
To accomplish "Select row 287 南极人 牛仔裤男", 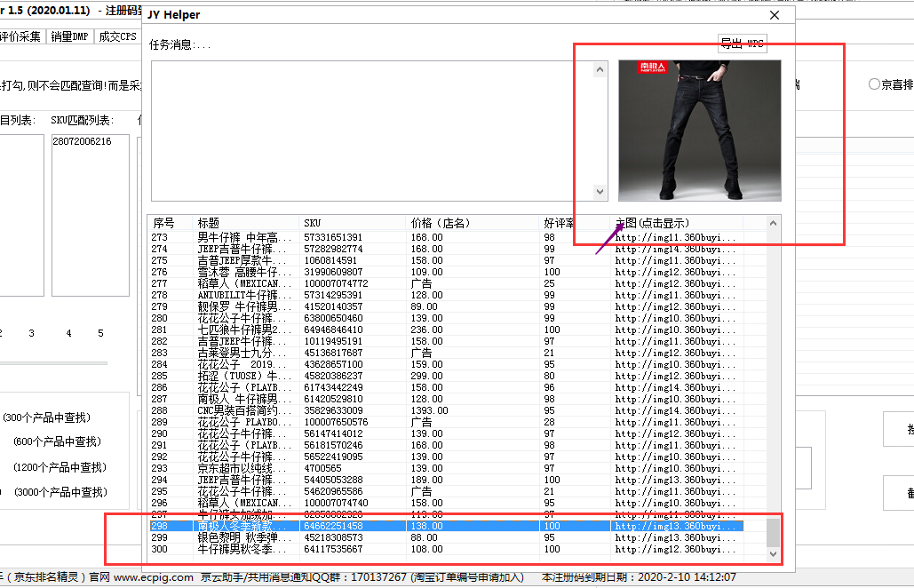I will (445, 399).
